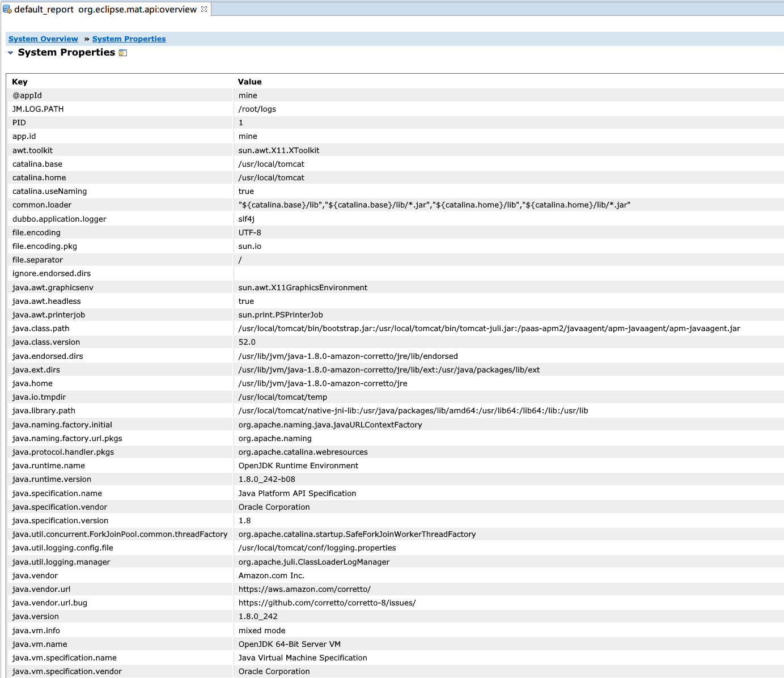Click the 1.8.0_242-b08 runtime version value
The width and height of the screenshot is (784, 678).
click(x=267, y=479)
